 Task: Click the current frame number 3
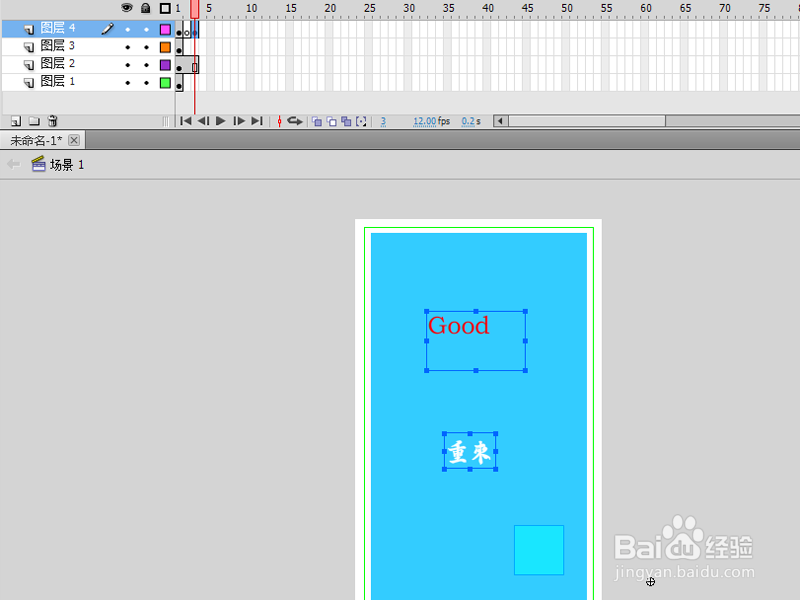383,121
